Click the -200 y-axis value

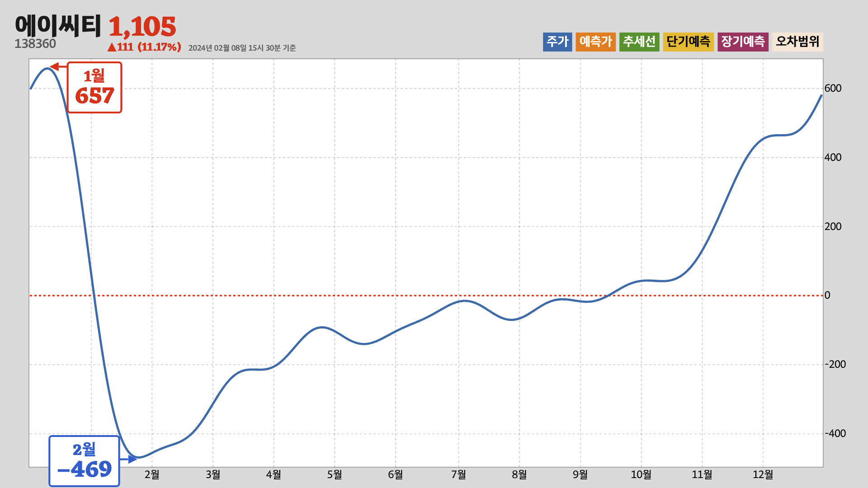(835, 365)
